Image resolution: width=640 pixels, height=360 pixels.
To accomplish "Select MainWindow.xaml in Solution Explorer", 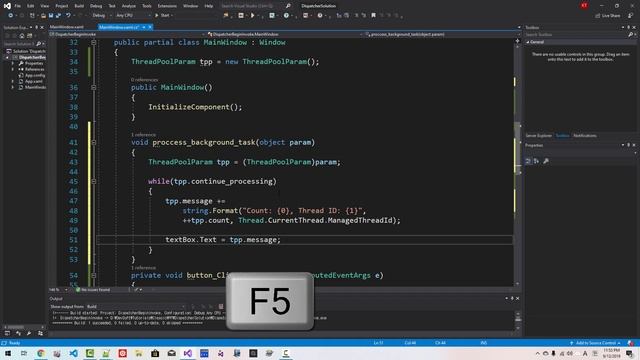I will coord(32,87).
